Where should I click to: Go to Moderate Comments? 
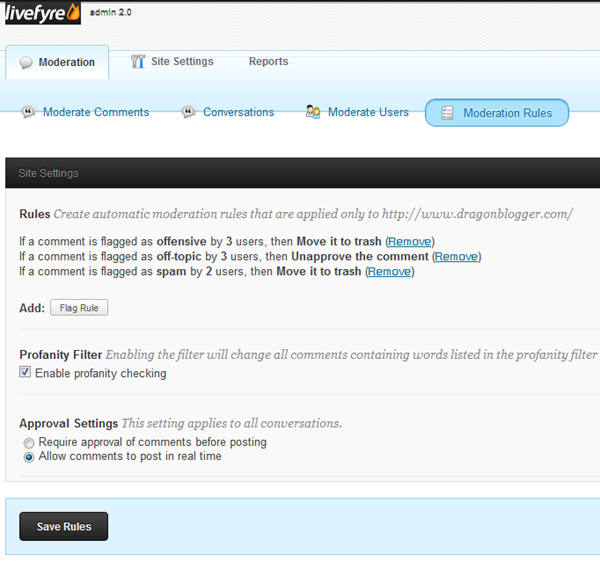(x=86, y=112)
